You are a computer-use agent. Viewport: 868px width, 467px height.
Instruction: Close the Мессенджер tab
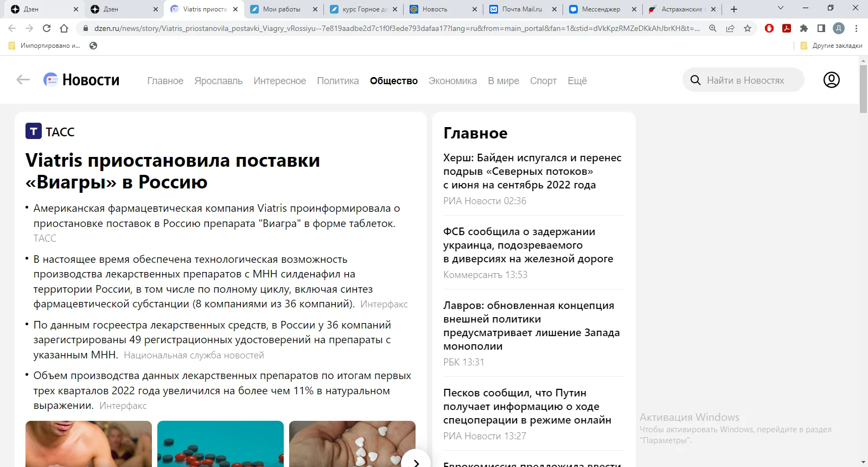(x=634, y=9)
